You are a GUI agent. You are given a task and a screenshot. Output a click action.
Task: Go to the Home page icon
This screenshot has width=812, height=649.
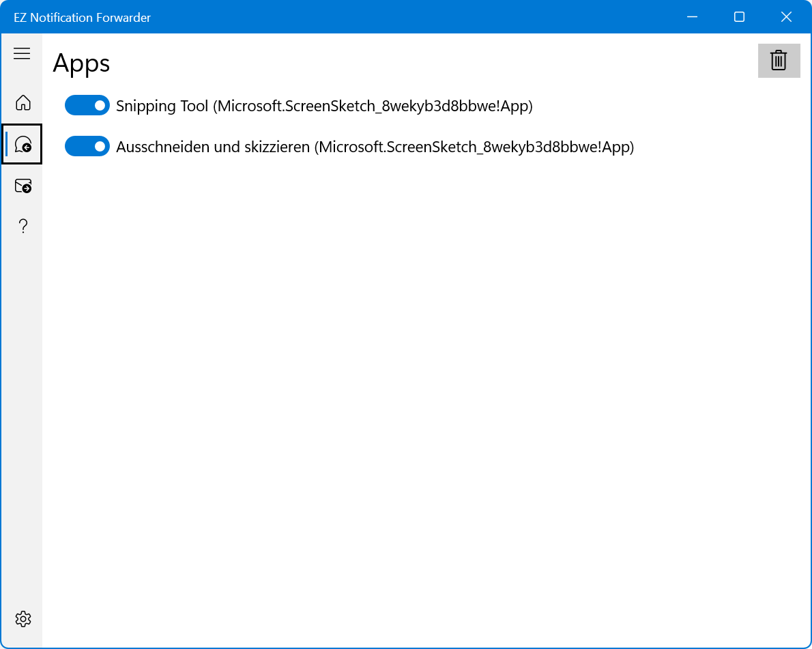23,102
